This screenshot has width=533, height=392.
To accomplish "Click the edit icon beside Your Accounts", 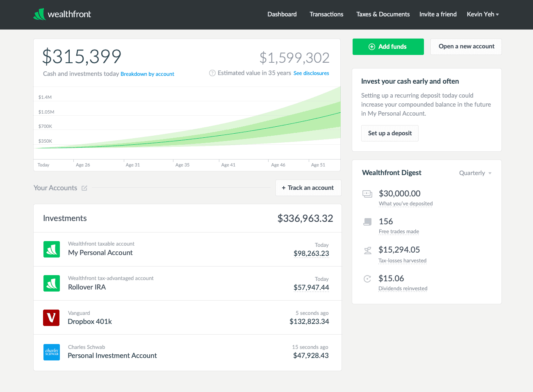I will coord(84,188).
